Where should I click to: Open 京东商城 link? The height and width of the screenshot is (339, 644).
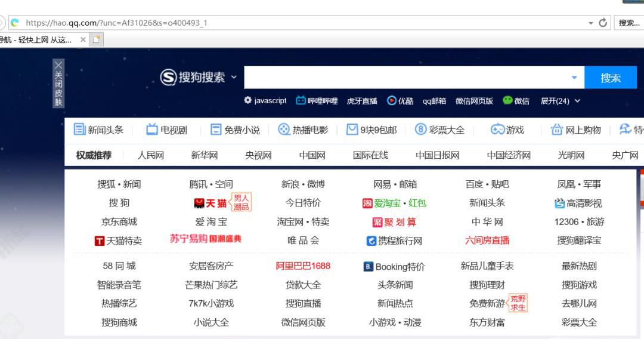(x=119, y=222)
